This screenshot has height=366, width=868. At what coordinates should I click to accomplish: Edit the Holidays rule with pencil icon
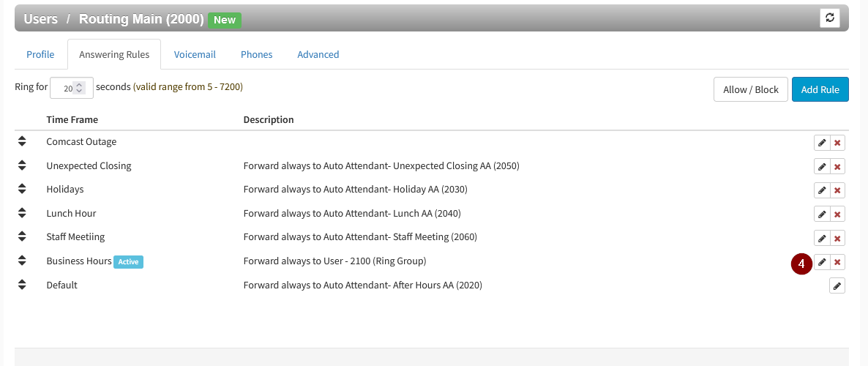(x=822, y=190)
